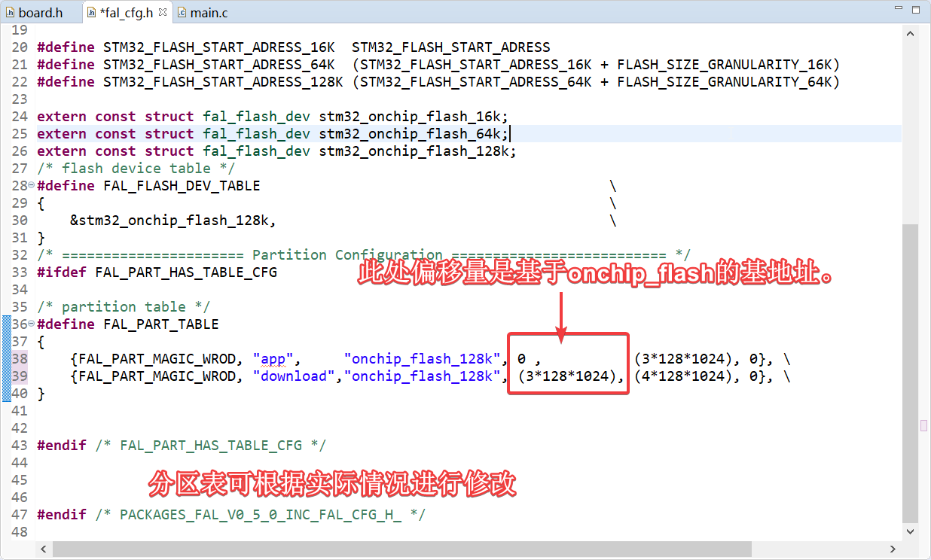Click the board.h header file icon
The image size is (931, 560).
pyautogui.click(x=11, y=12)
